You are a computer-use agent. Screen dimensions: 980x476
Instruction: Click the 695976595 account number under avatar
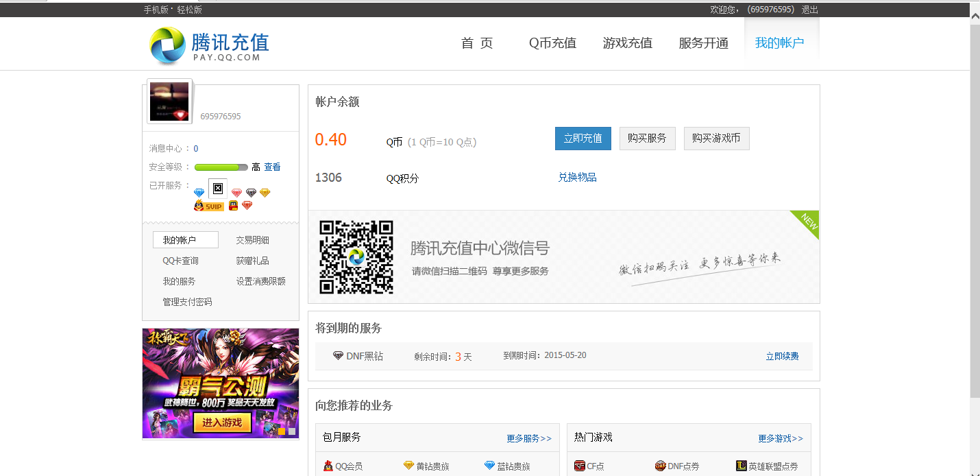click(221, 117)
